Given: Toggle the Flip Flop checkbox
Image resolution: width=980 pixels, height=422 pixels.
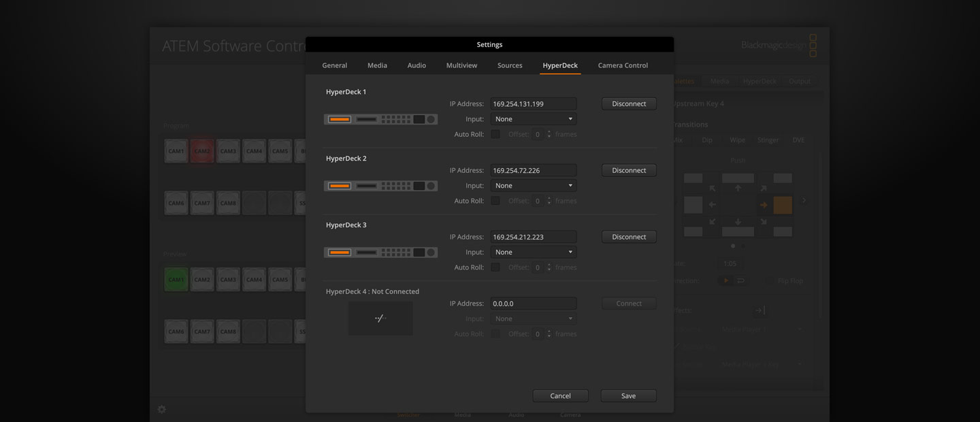Looking at the screenshot, I should point(769,280).
